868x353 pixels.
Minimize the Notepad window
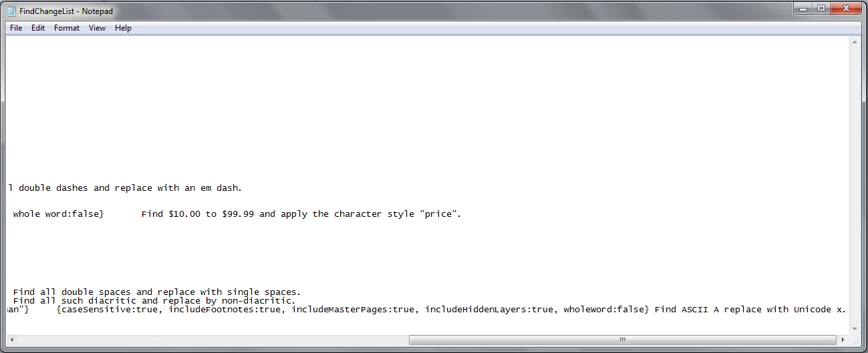pos(804,8)
